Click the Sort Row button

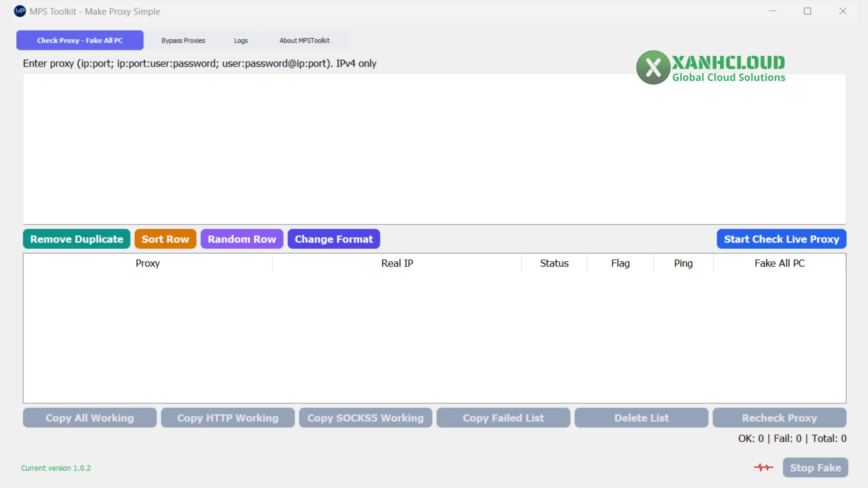[165, 239]
